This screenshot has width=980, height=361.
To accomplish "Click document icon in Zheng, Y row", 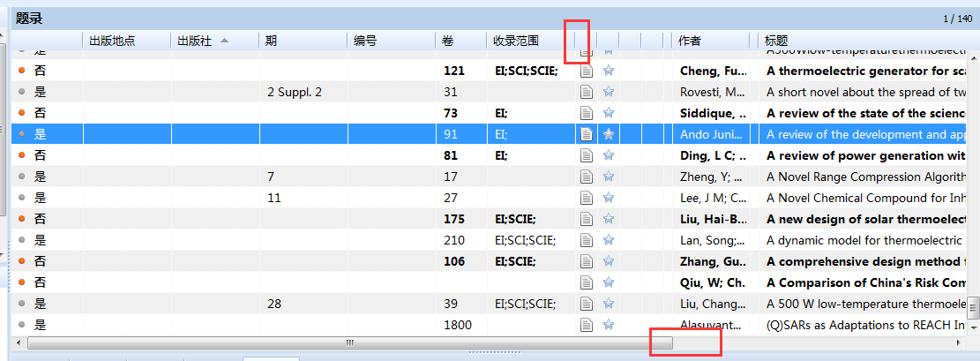I will point(586,177).
